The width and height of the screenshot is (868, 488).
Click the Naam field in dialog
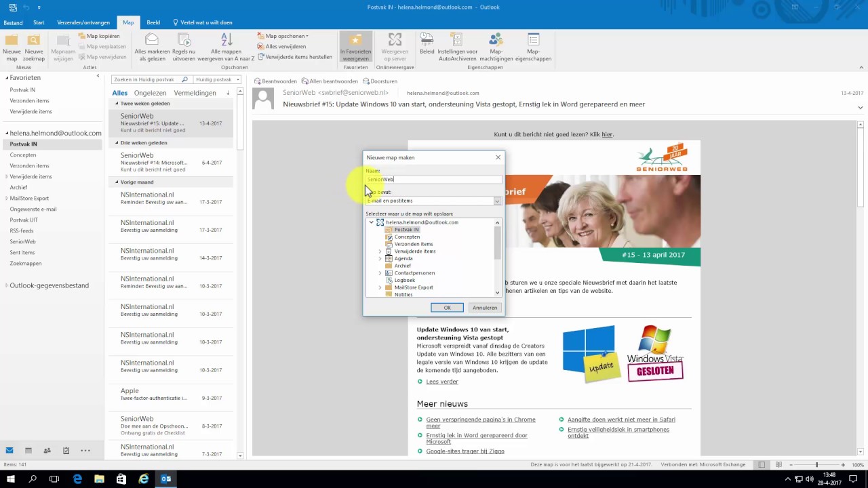click(x=433, y=179)
